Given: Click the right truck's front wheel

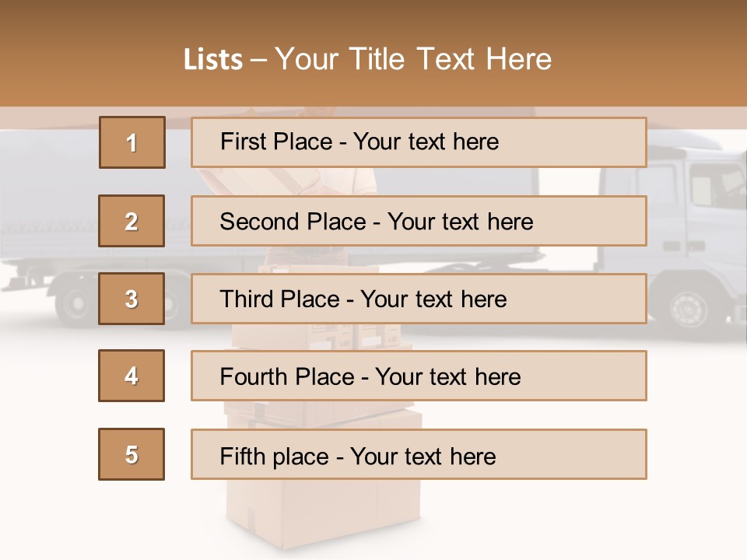Looking at the screenshot, I should coord(689,307).
